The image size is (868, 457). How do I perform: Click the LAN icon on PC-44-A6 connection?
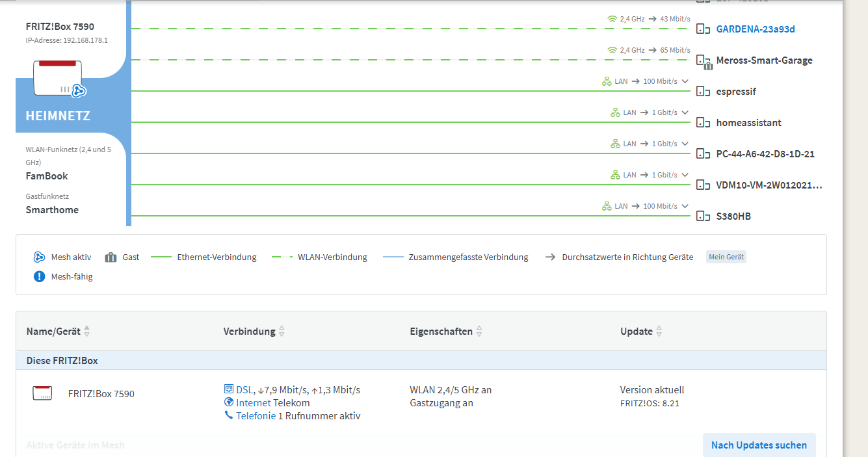pyautogui.click(x=615, y=144)
